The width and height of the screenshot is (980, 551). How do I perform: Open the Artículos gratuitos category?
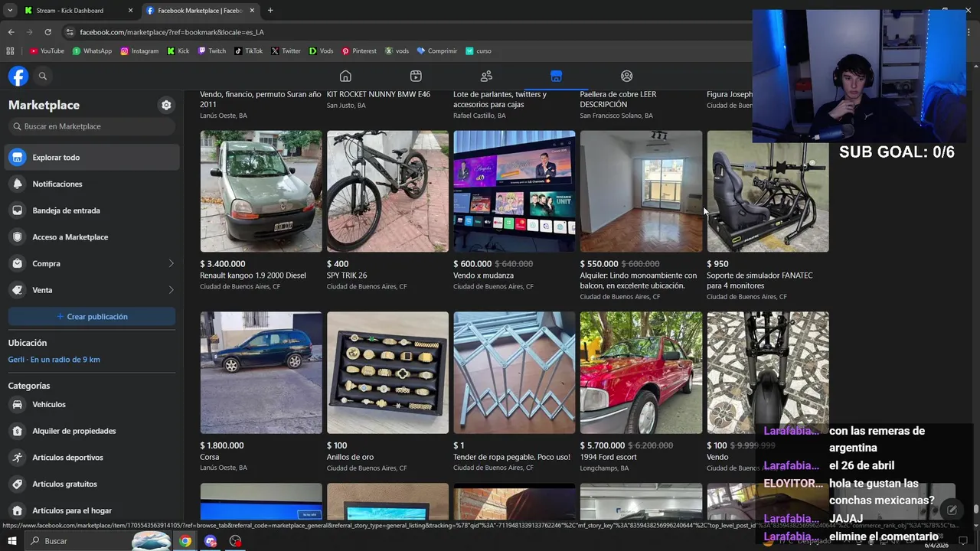pyautogui.click(x=92, y=484)
